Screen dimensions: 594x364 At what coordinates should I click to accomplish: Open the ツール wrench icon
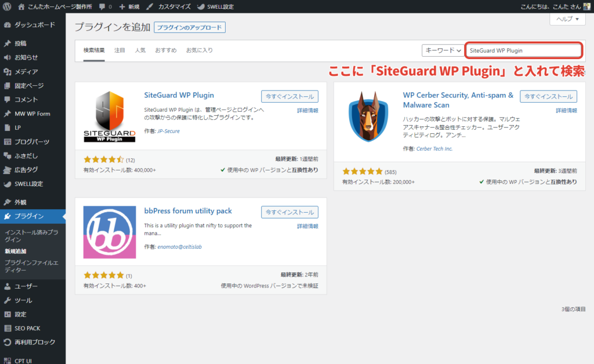click(7, 300)
